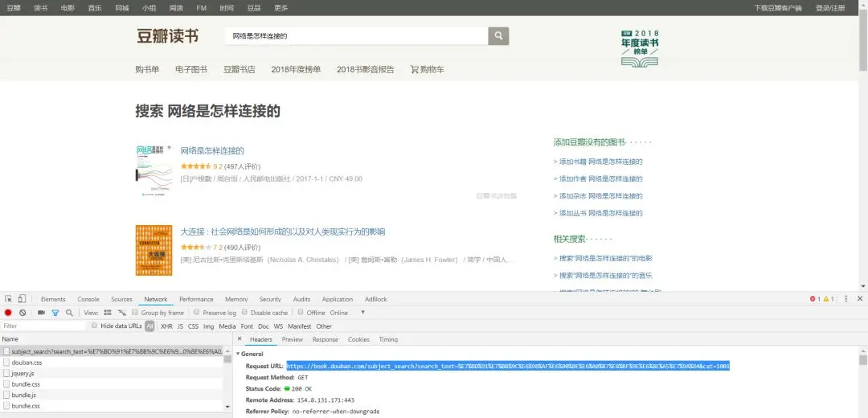Open 网络是怎样连接的 book title link
The image size is (868, 418).
(212, 150)
